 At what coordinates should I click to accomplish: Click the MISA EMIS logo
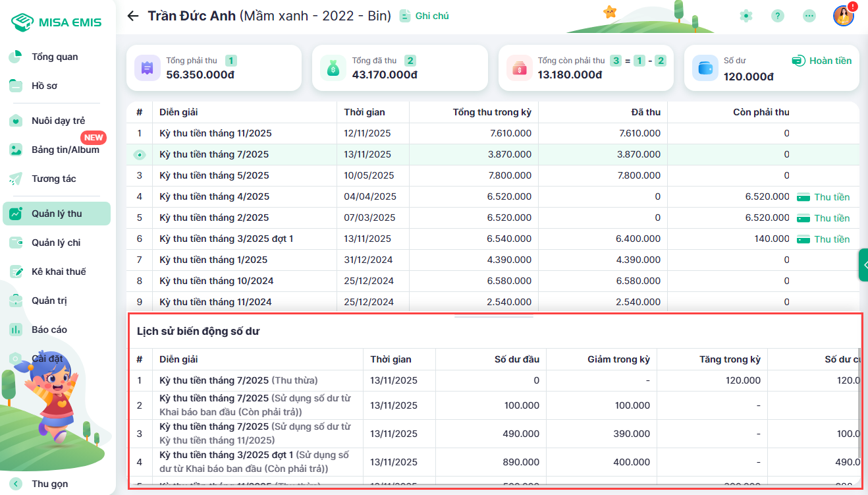tap(57, 22)
